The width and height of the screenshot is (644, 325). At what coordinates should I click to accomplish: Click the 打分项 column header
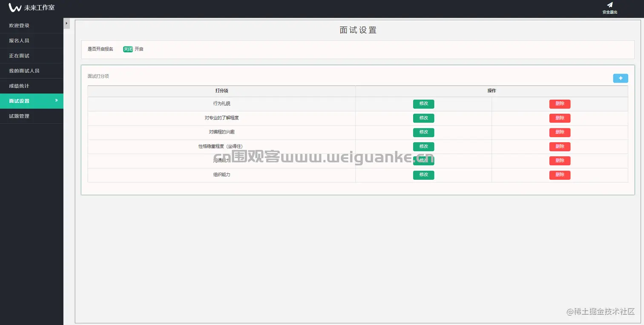tap(221, 91)
